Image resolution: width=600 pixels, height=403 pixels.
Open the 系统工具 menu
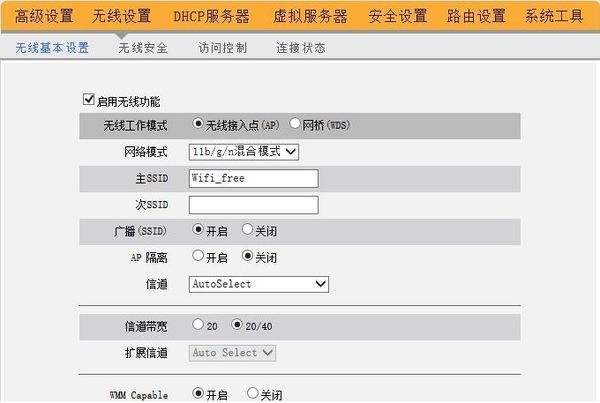click(x=554, y=16)
